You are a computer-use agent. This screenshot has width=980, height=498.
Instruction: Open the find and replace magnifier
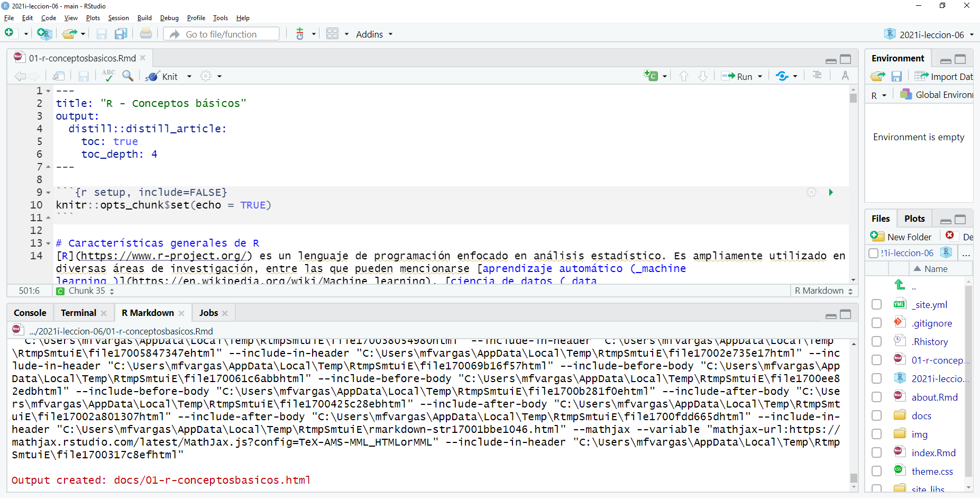pyautogui.click(x=127, y=76)
